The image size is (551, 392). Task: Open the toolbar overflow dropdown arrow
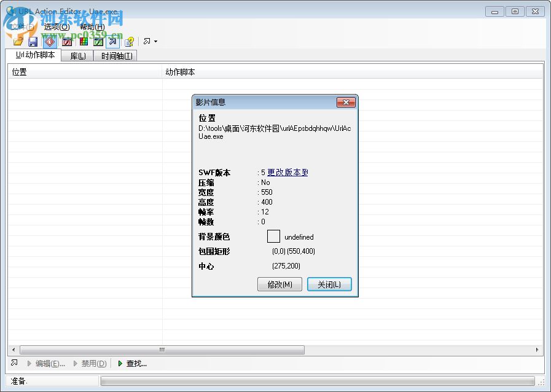point(154,41)
